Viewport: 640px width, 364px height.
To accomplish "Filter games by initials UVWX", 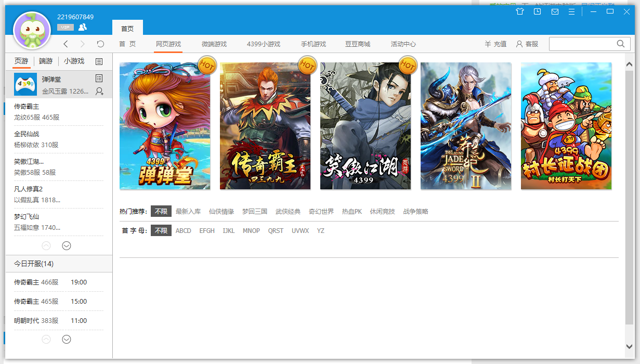I will 300,230.
